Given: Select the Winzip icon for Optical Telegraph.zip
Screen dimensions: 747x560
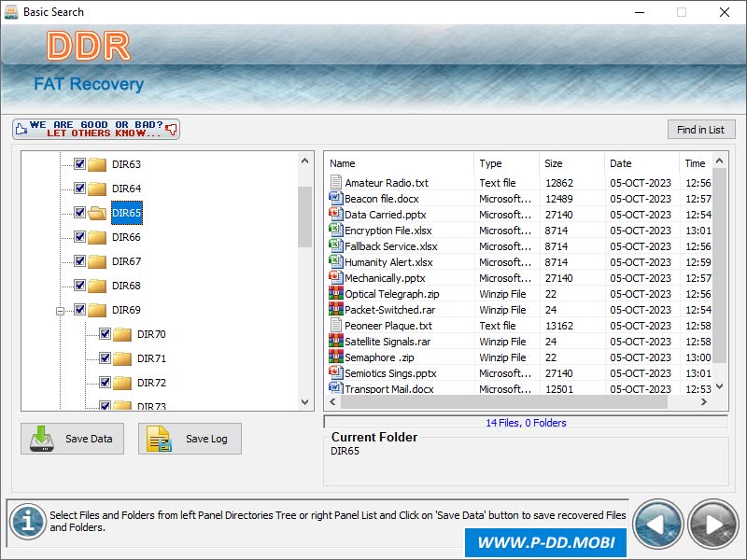Looking at the screenshot, I should coord(334,293).
